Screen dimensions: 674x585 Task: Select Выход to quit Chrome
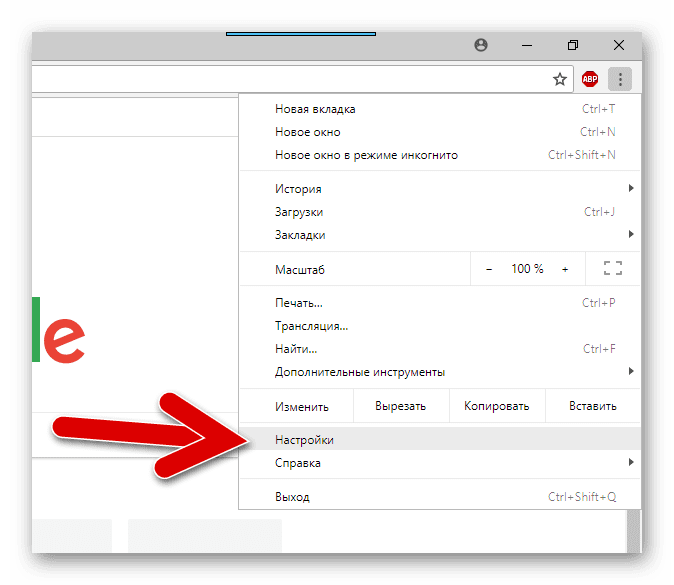point(440,497)
